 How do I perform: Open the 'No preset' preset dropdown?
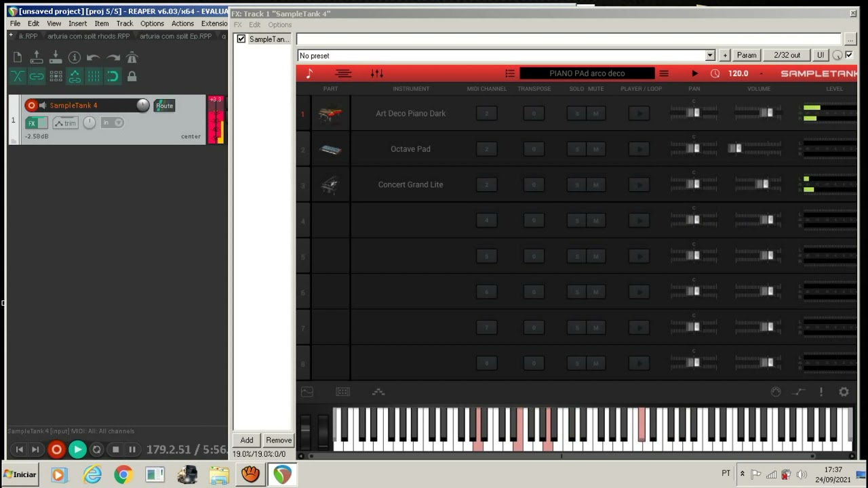coord(507,56)
